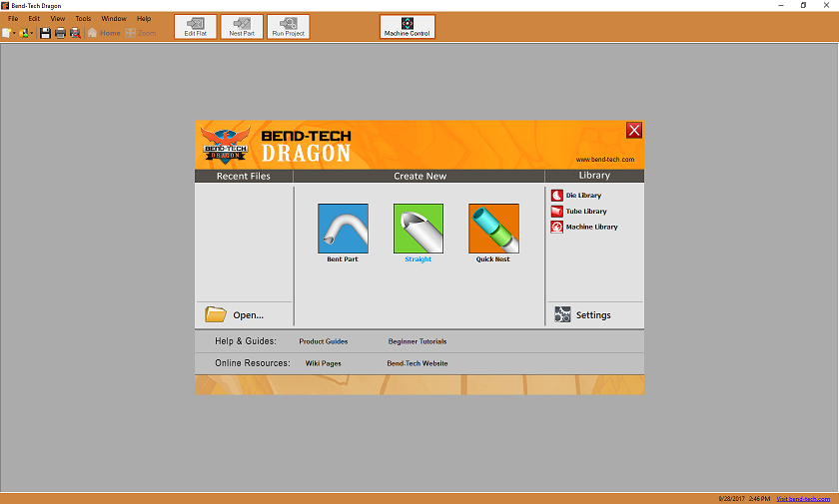Open Wiki Pages link
This screenshot has width=839, height=504.
pos(324,363)
